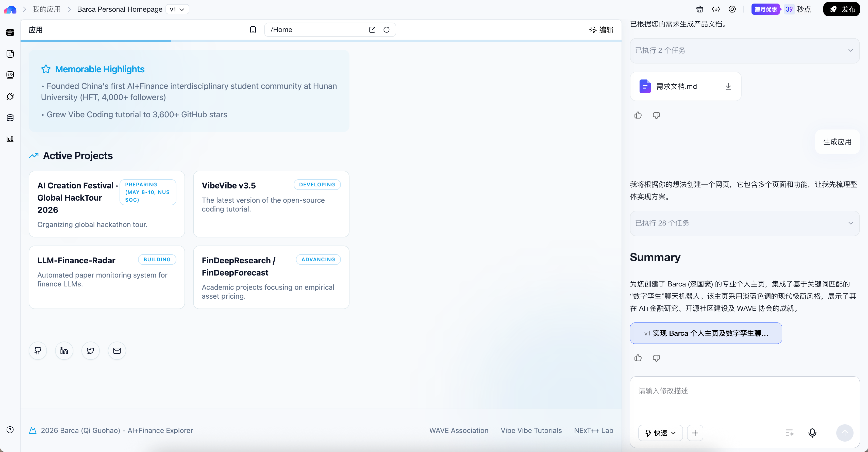This screenshot has height=452, width=868.
Task: Thumbs up the Summary response
Action: (x=638, y=358)
